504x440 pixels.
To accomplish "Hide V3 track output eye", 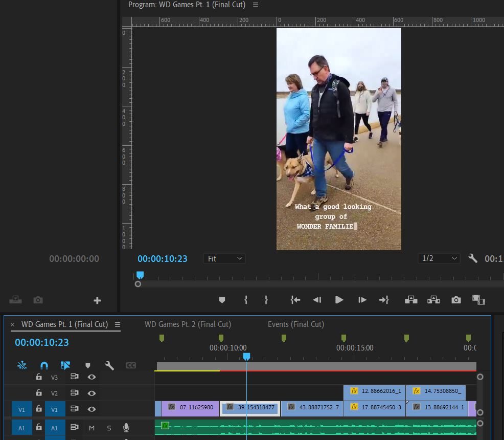I will click(x=91, y=377).
